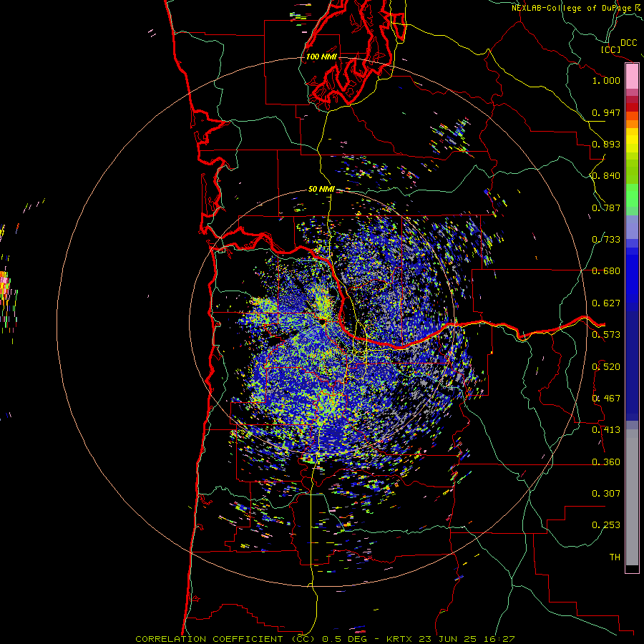Click the 0.520 scale value

pyautogui.click(x=606, y=367)
